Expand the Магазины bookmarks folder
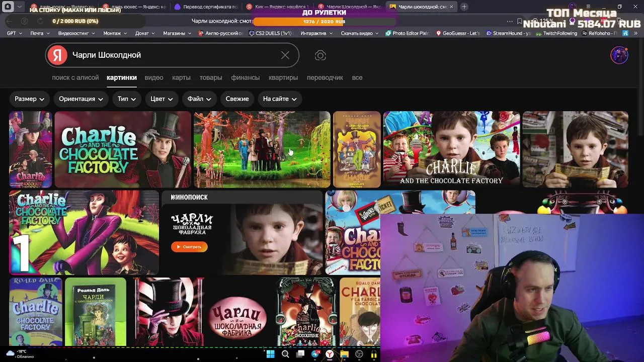 (177, 33)
